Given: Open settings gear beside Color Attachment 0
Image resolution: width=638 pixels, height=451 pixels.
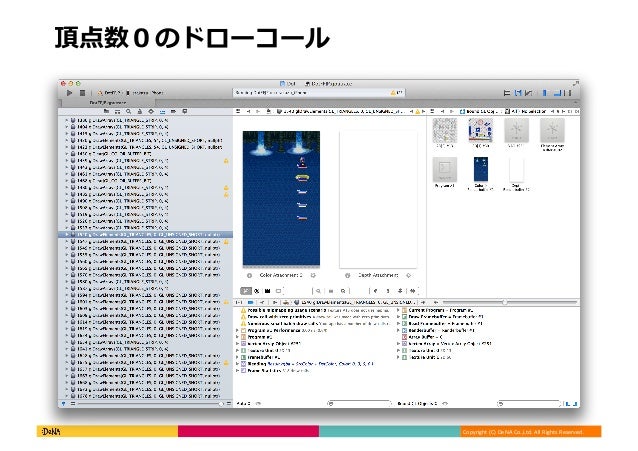Looking at the screenshot, I should (x=313, y=276).
